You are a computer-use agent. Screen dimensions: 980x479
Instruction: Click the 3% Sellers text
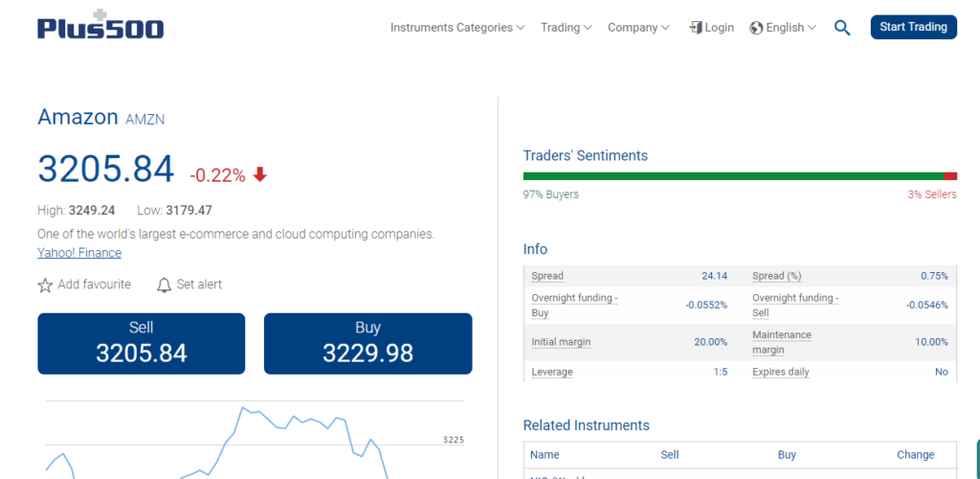932,194
